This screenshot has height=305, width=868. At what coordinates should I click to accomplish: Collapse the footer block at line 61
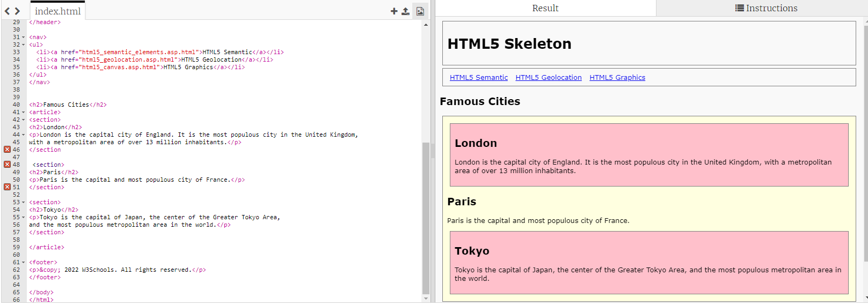[x=23, y=263]
